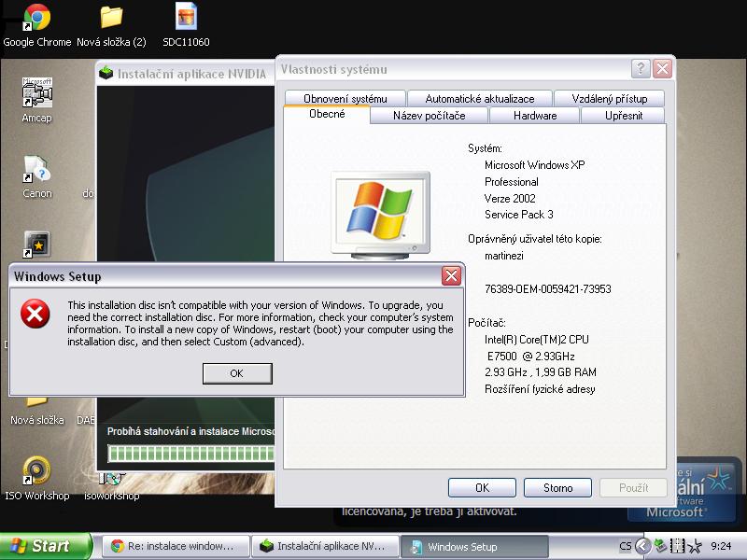Click the '2.93 GHz, 1,99 GB RAM' text
Image resolution: width=747 pixels, height=560 pixels.
541,372
